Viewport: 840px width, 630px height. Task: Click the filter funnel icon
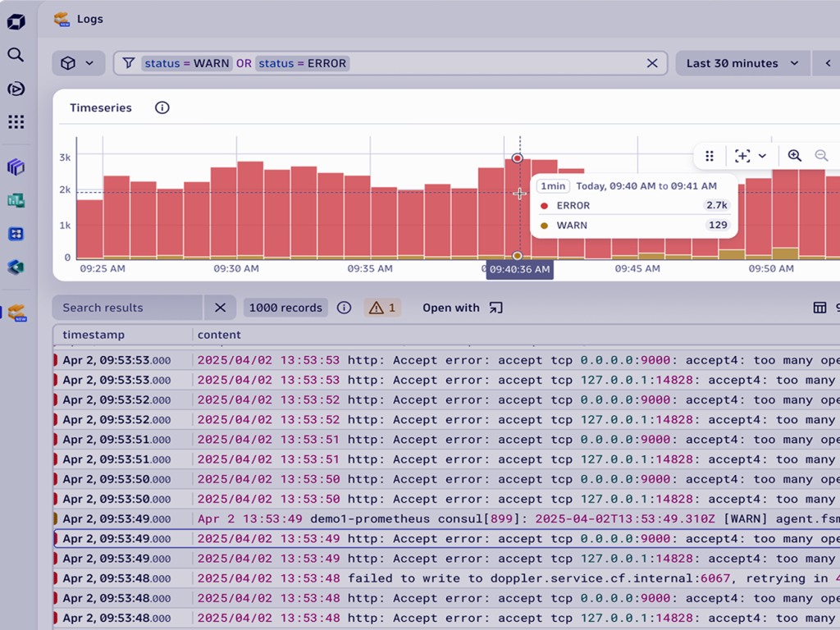click(x=129, y=63)
